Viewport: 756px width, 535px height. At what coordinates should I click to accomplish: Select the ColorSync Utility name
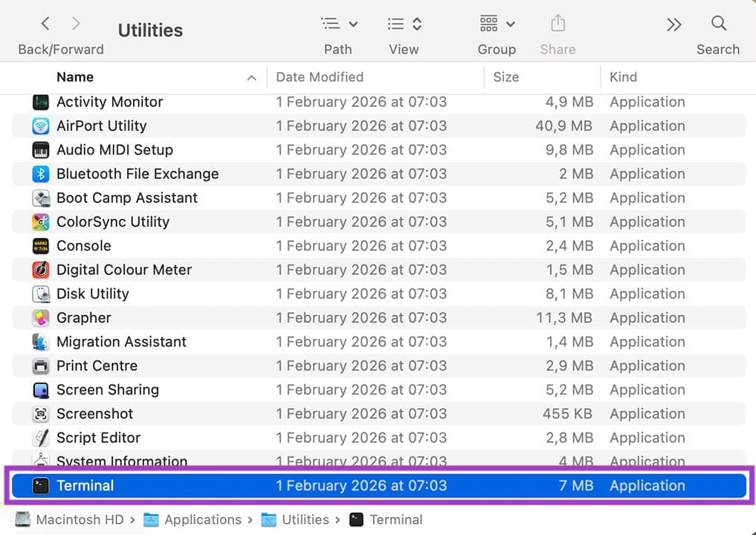[x=113, y=222]
